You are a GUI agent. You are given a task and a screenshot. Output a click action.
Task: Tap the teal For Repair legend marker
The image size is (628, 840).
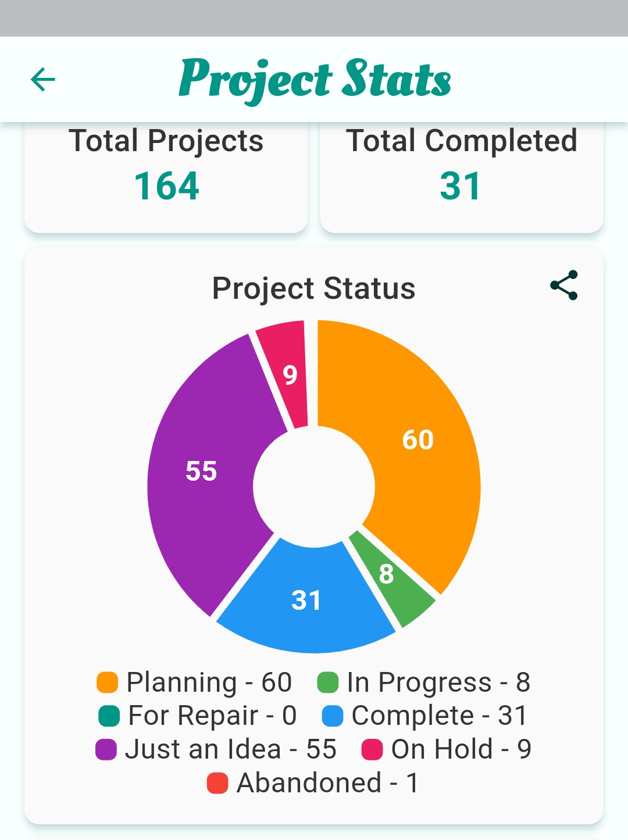pos(109,716)
